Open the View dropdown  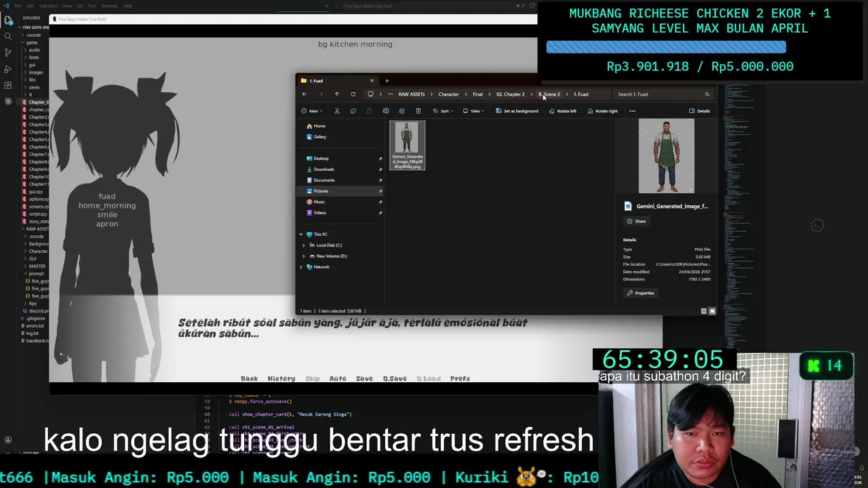473,111
